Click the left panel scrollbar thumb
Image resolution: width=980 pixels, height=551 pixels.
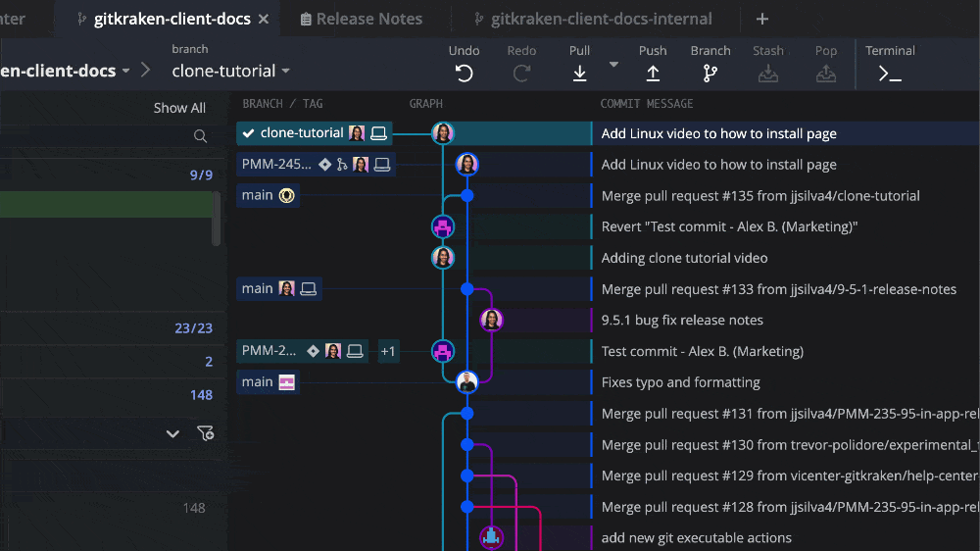point(217,219)
